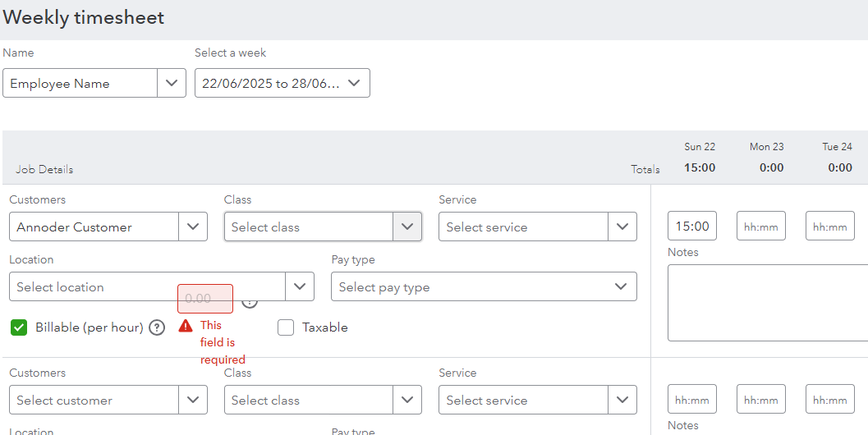Viewport: 868px width, 435px height.
Task: Click the billable rate 0.00 field
Action: click(x=205, y=299)
